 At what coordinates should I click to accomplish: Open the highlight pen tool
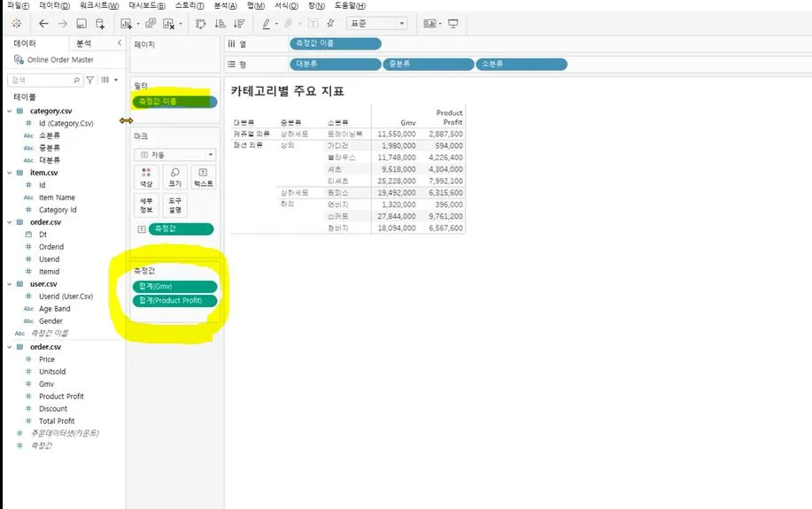click(267, 23)
